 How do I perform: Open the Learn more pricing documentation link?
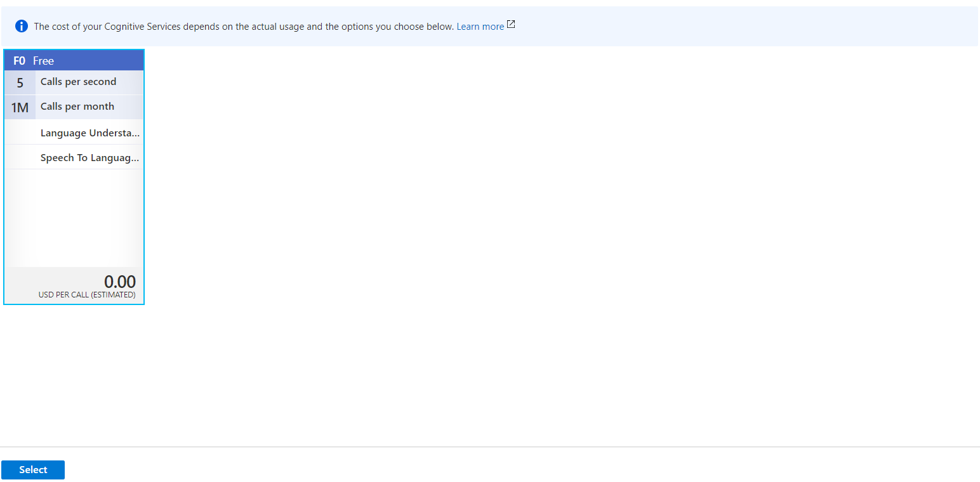click(x=480, y=26)
